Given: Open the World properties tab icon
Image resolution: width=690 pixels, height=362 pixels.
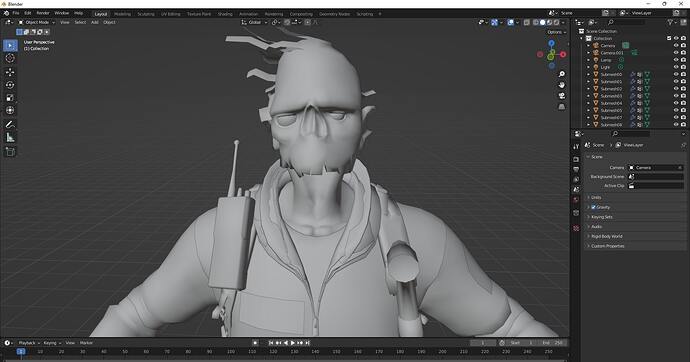Looking at the screenshot, I should (576, 200).
